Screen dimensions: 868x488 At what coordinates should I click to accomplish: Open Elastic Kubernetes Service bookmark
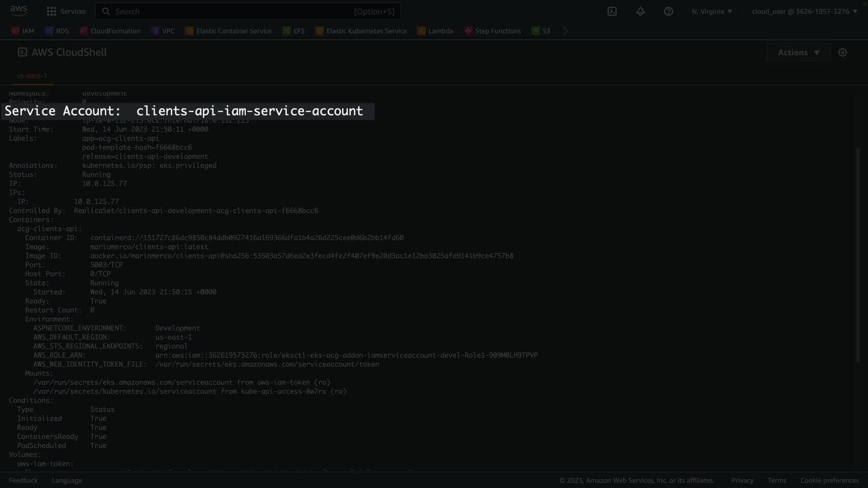point(361,31)
